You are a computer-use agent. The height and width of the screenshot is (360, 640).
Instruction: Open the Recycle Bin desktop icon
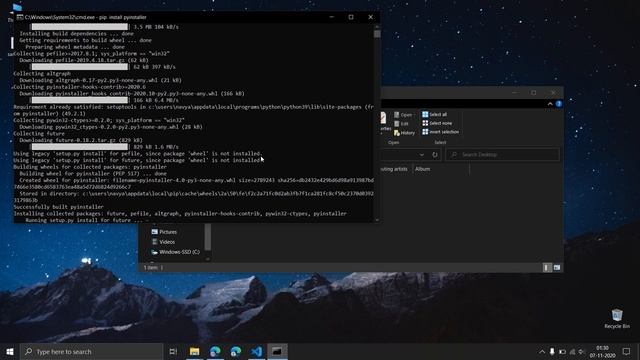pyautogui.click(x=617, y=318)
